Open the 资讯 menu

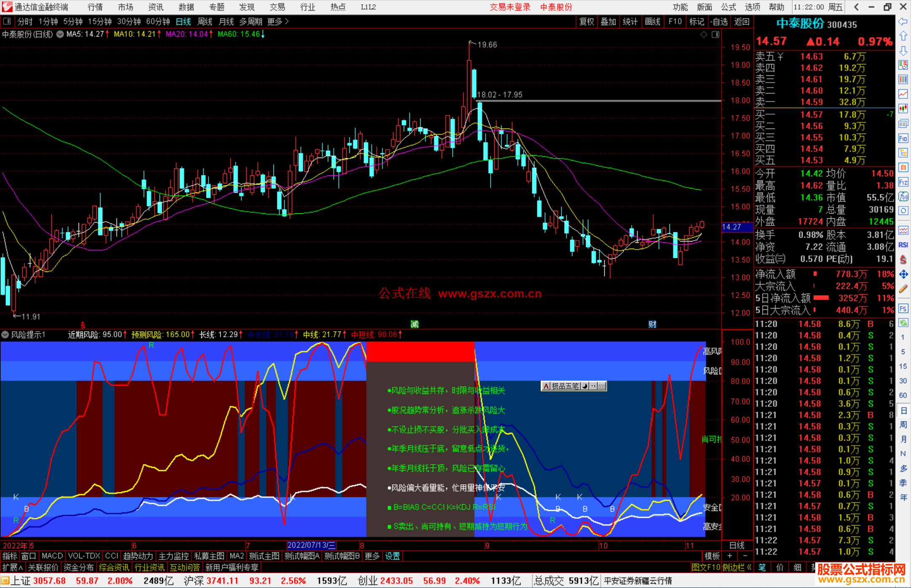tap(156, 7)
